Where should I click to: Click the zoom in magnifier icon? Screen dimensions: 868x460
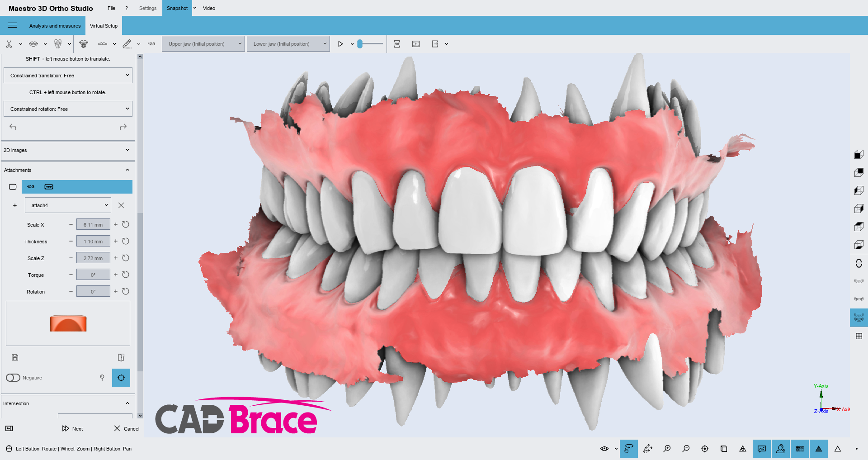click(x=667, y=449)
